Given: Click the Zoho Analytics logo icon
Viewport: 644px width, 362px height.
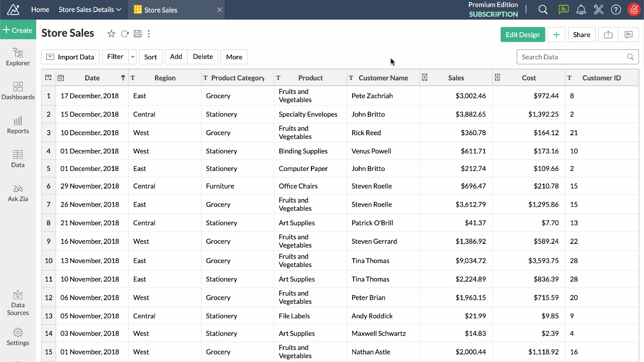Looking at the screenshot, I should (x=13, y=10).
